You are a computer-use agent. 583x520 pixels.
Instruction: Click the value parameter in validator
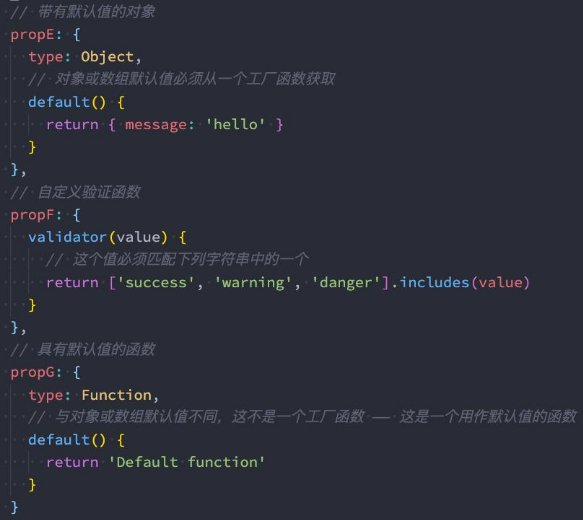click(x=139, y=237)
